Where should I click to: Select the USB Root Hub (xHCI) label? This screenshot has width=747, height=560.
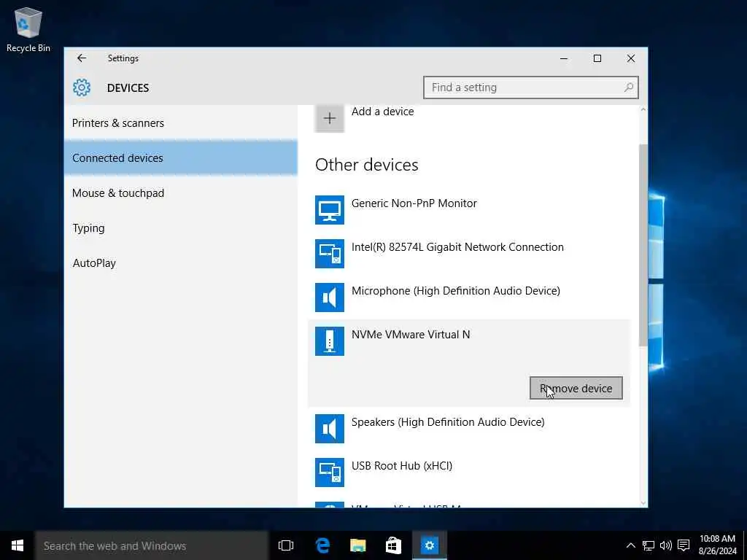[x=402, y=466]
